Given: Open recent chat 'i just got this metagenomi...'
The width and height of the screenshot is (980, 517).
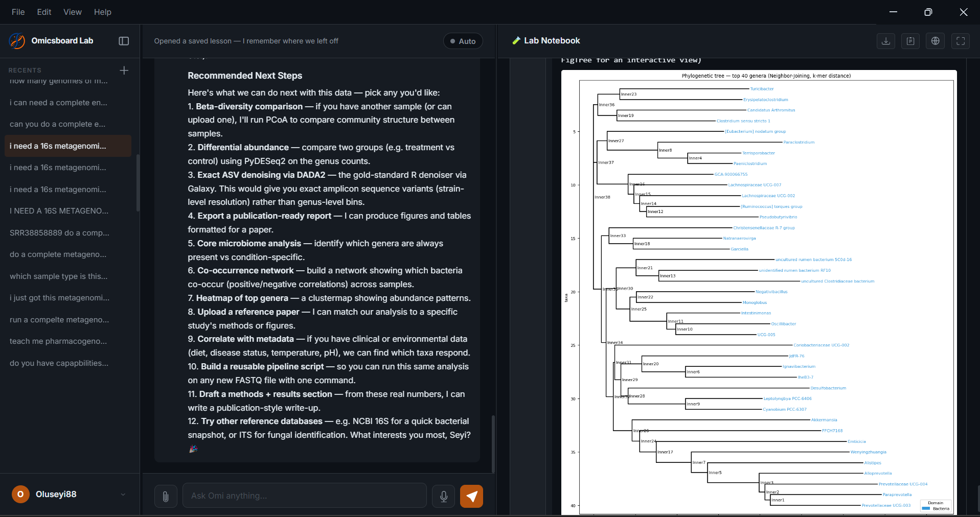Looking at the screenshot, I should [x=67, y=298].
